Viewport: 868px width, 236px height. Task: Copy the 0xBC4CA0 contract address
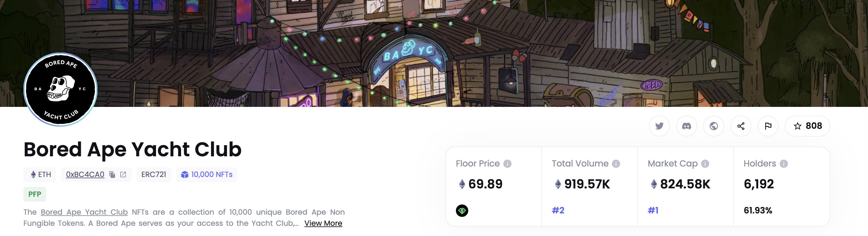112,175
